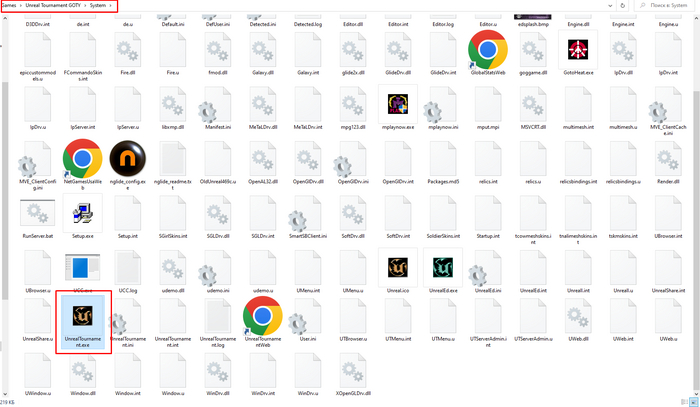700x407 pixels.
Task: Select the Window.dll file
Action: 83,374
